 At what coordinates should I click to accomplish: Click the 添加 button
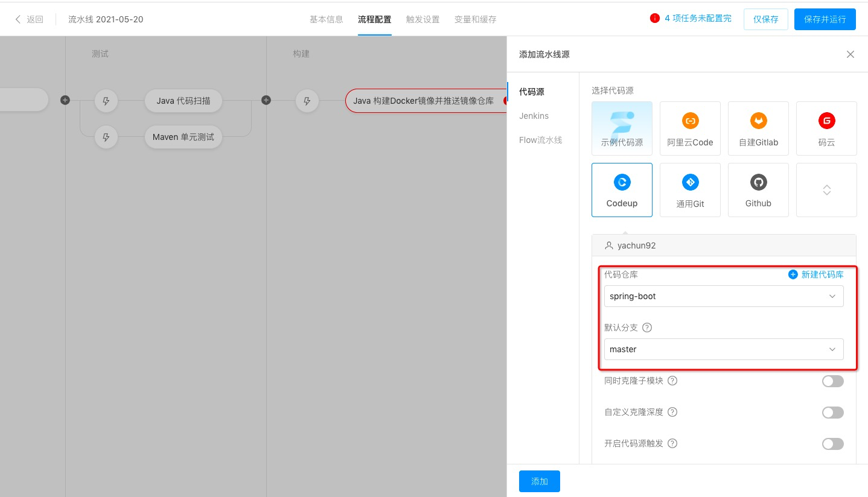pos(540,481)
